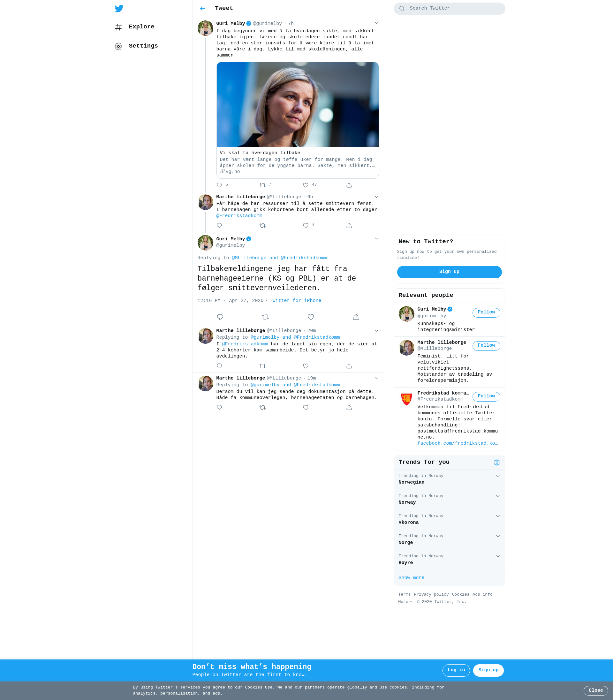
Task: Open options for Norwegian trend
Action: pos(498,476)
